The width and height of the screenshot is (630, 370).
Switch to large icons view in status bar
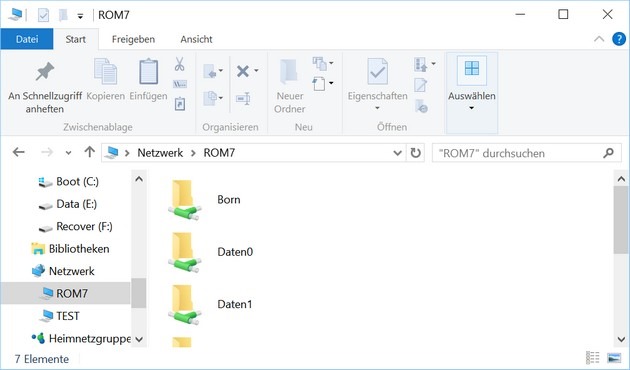point(614,357)
